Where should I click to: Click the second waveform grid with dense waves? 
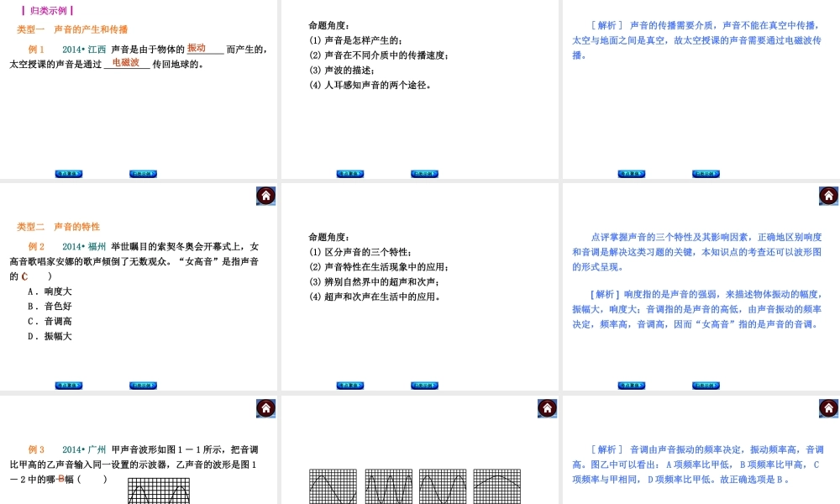coord(388,486)
